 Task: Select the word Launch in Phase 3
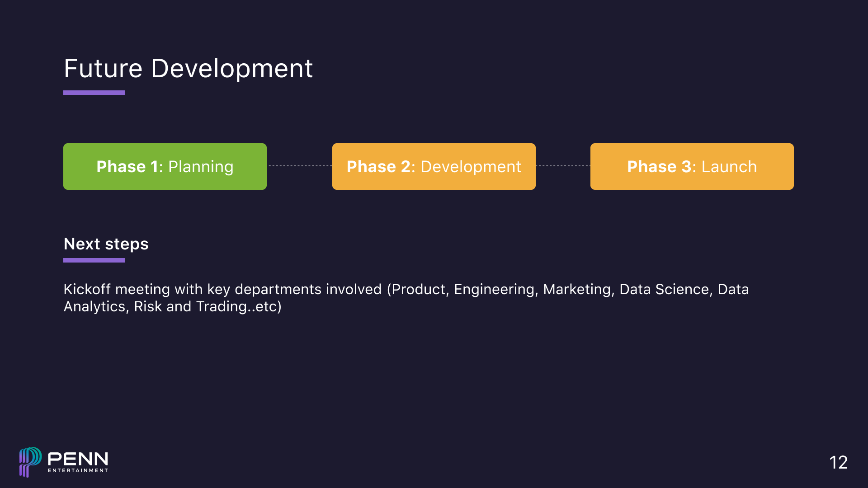click(x=729, y=166)
